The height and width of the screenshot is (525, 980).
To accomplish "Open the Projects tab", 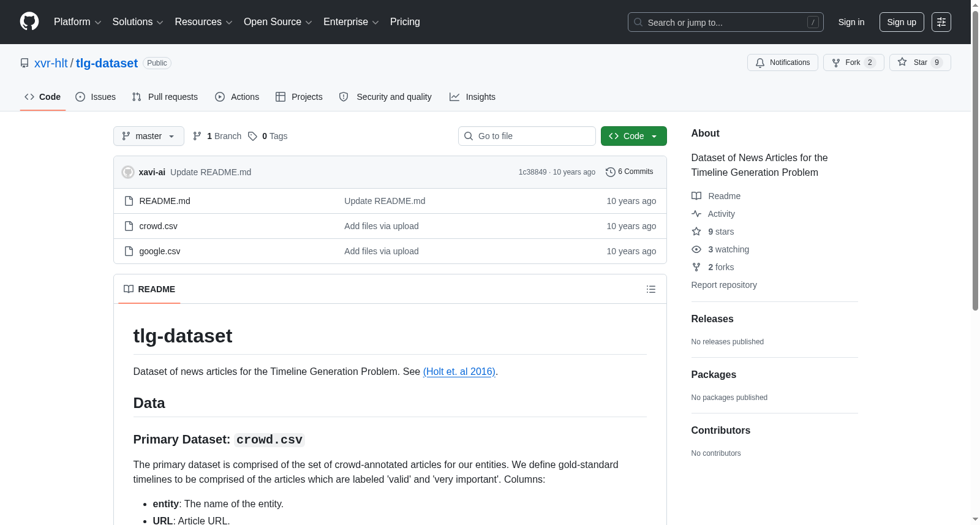I will (x=299, y=97).
